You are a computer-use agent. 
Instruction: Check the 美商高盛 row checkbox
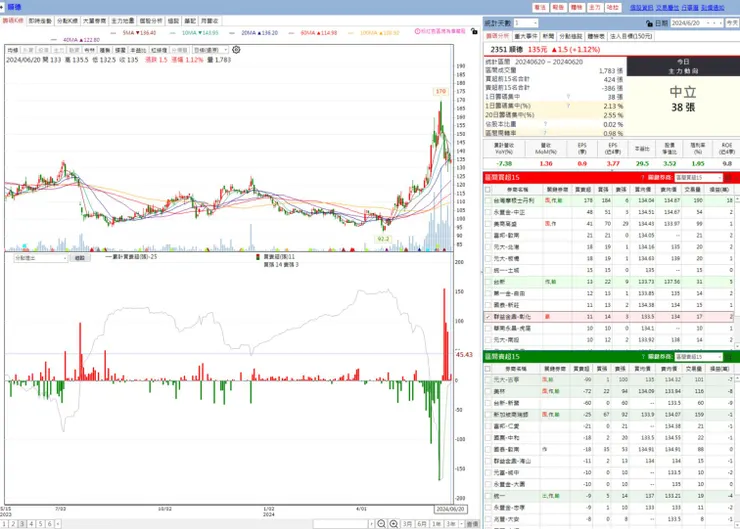(x=488, y=224)
